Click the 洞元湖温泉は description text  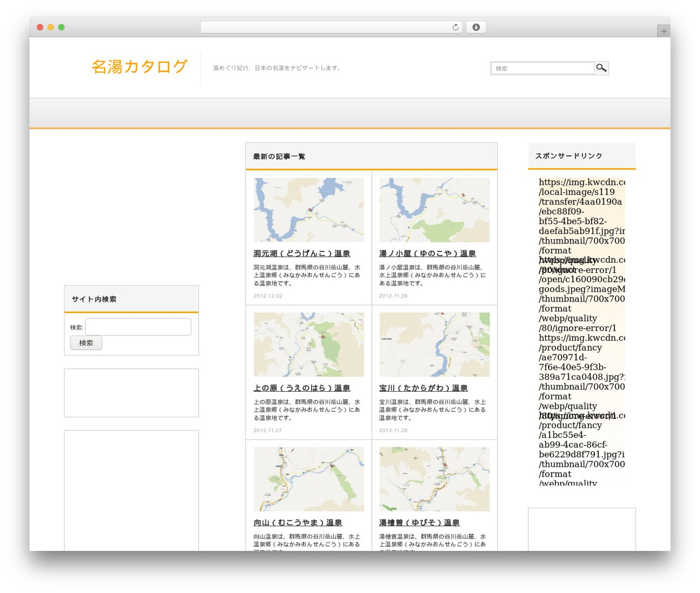[x=307, y=275]
